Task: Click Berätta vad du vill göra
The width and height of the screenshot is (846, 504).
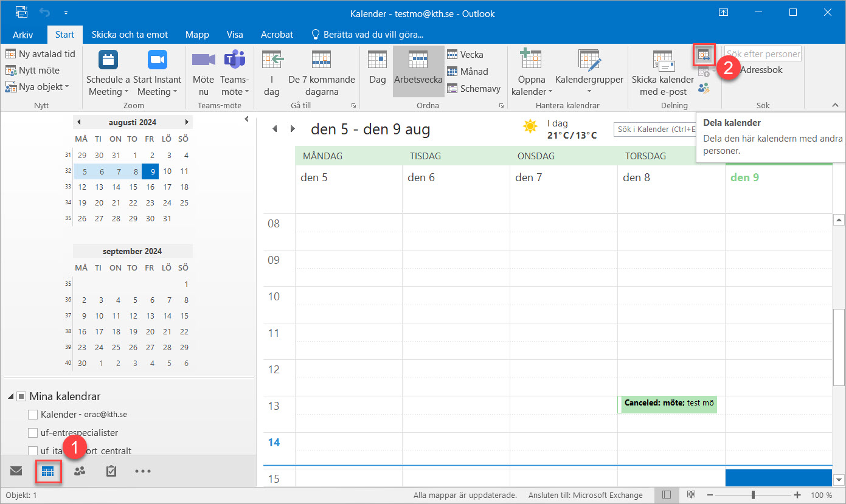Action: (x=367, y=35)
